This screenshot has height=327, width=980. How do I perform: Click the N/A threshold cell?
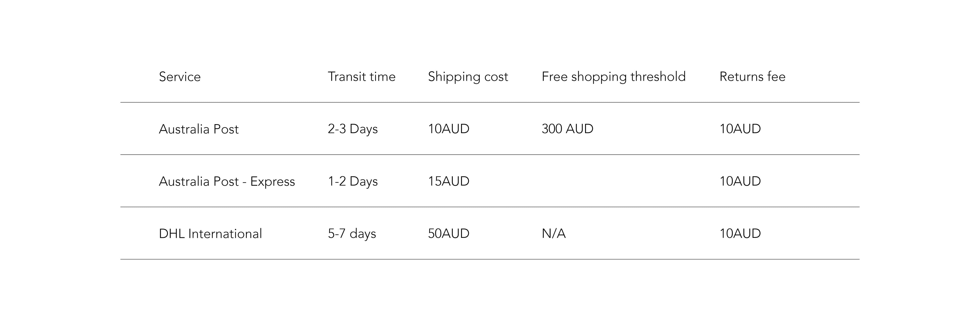[x=554, y=233]
